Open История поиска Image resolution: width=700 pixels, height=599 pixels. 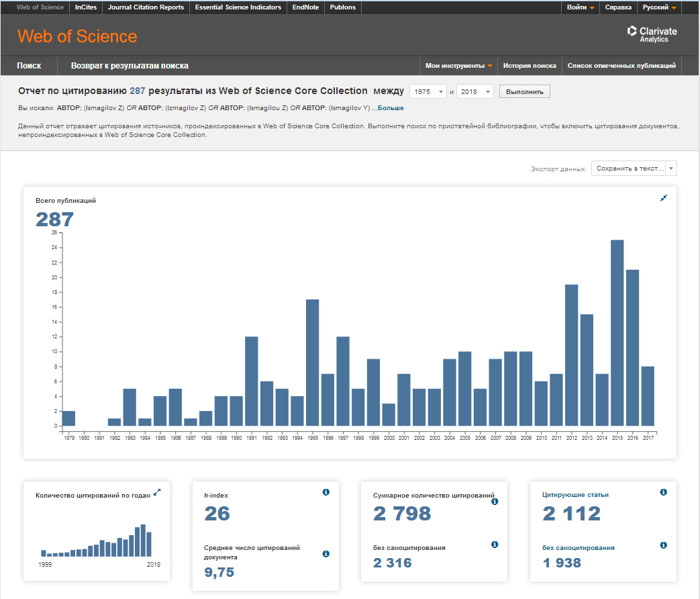click(530, 66)
